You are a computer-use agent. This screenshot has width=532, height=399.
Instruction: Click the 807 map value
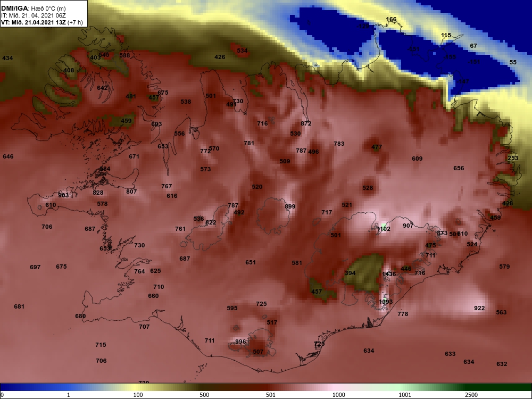tap(131, 192)
